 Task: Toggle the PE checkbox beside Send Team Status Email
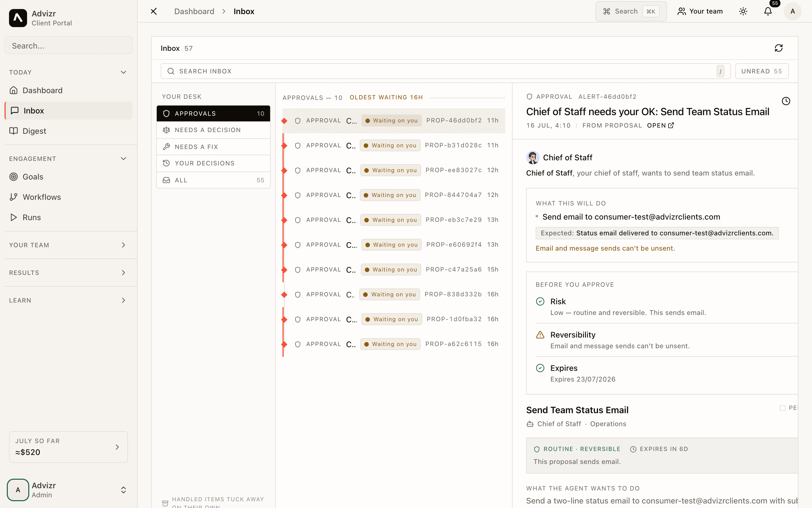pos(782,408)
